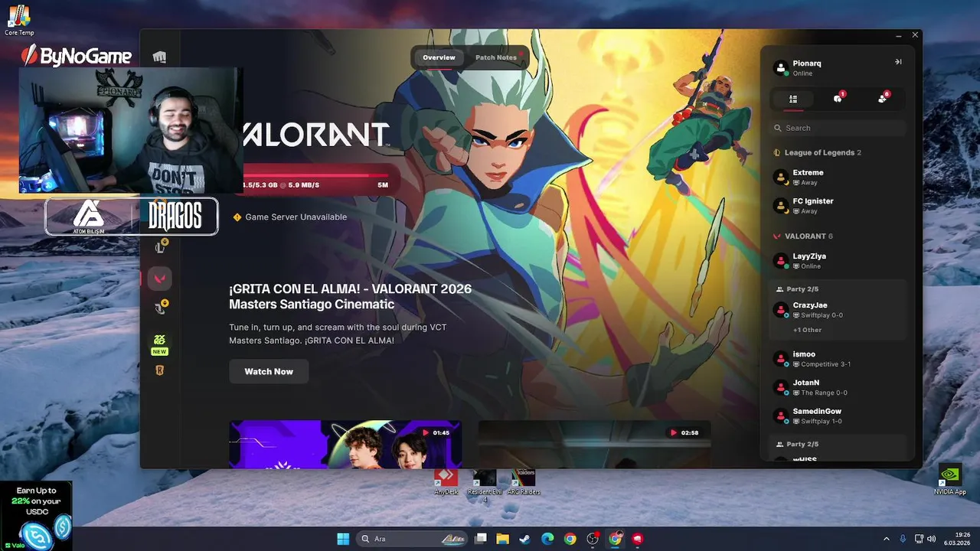Open the chat messages tab with one notification
This screenshot has width=980, height=551.
coord(838,99)
